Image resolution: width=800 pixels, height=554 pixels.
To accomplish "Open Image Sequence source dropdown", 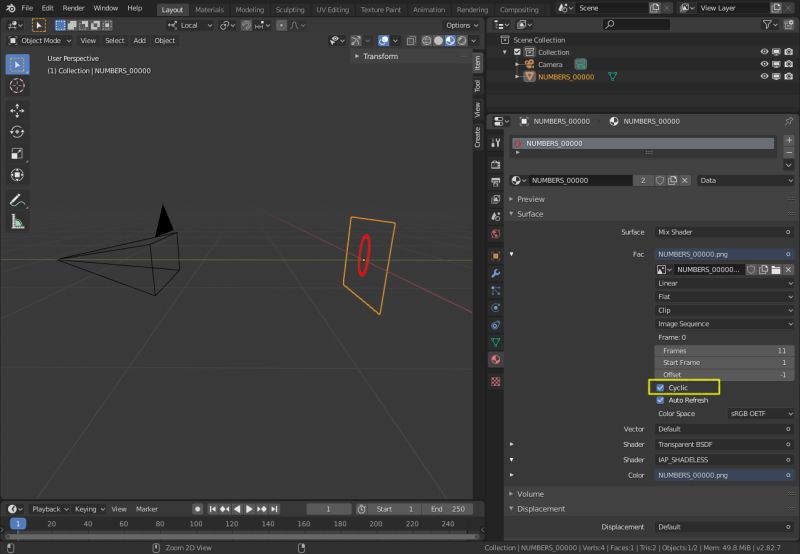I will [724, 324].
